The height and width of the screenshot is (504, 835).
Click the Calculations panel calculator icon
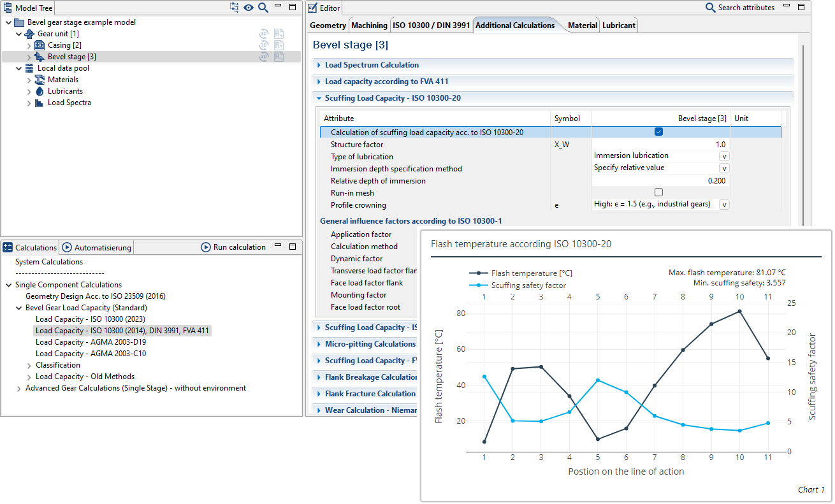point(7,247)
